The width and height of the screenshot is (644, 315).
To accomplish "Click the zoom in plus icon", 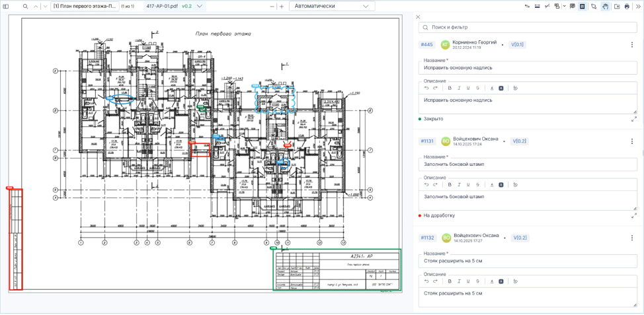I will (282, 6).
